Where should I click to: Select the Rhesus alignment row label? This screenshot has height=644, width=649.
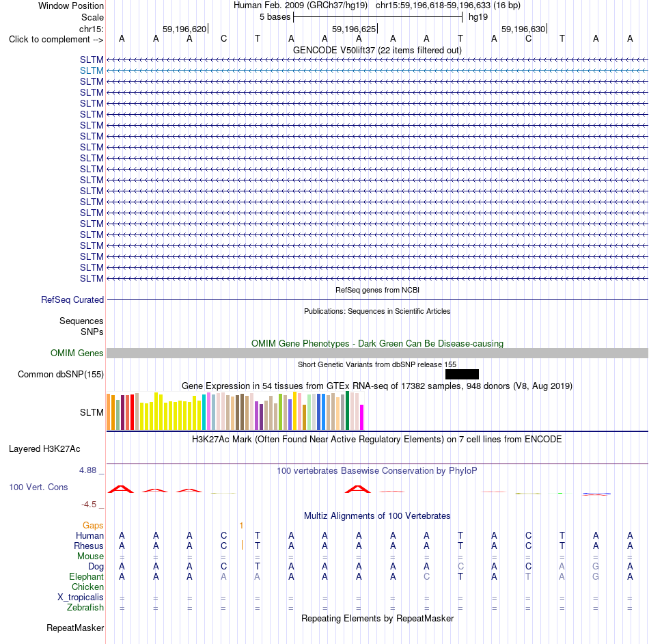89,546
